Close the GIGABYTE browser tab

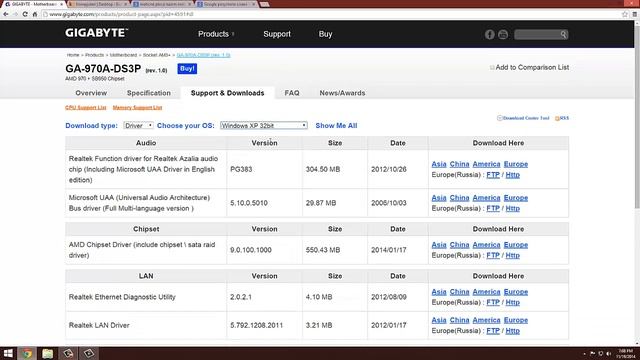(x=62, y=4)
